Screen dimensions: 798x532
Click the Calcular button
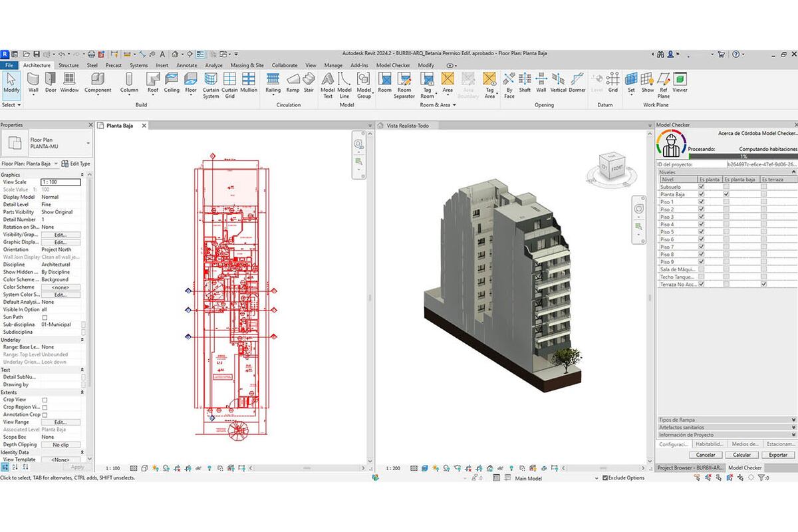coord(741,455)
